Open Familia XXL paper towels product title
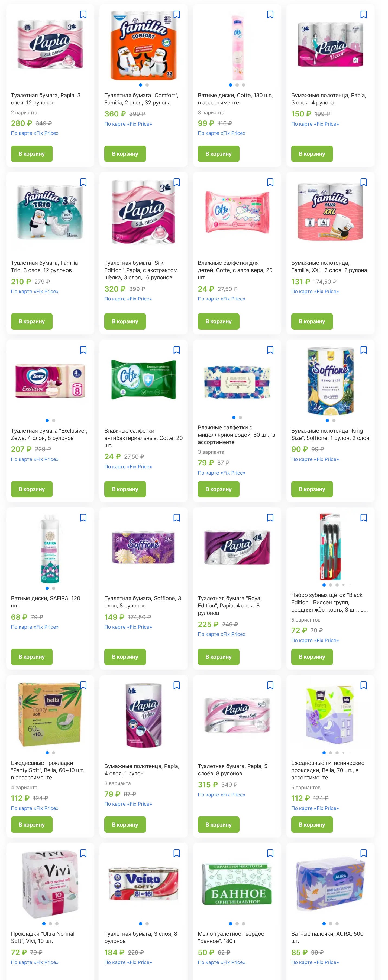The image size is (388, 980). (329, 267)
